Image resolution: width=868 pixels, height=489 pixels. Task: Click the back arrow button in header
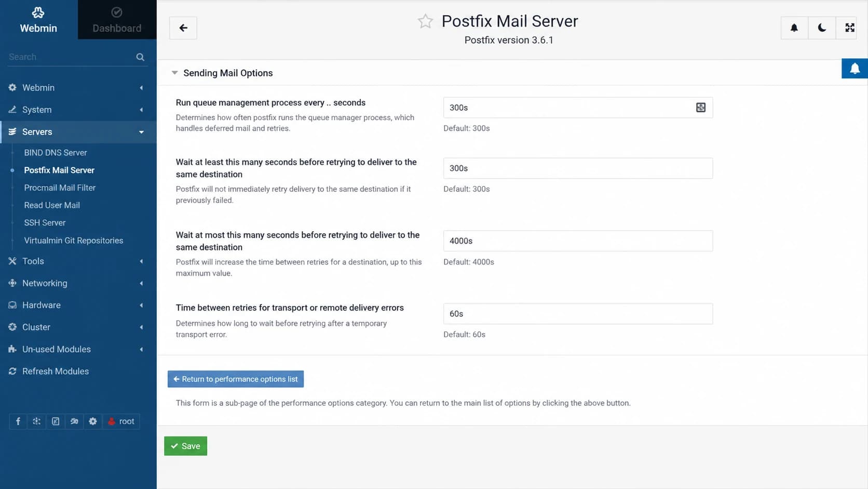(183, 28)
